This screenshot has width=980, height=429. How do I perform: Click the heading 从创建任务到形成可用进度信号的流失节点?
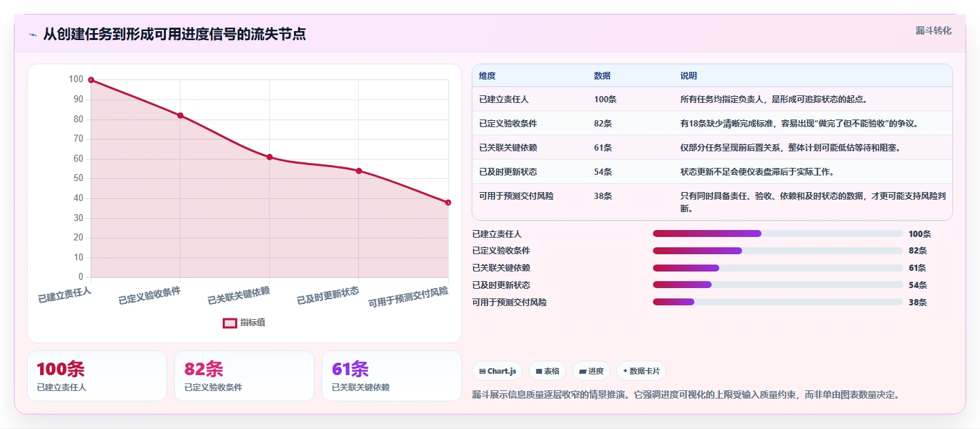tap(174, 34)
